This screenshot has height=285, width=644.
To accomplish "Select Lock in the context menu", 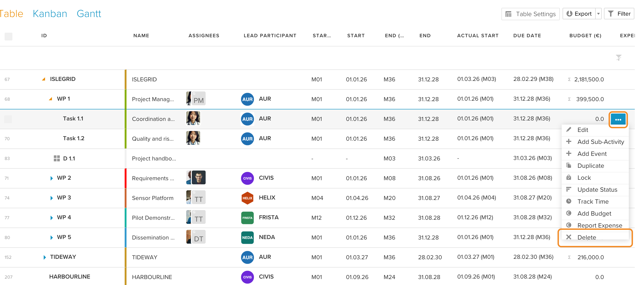I will pyautogui.click(x=595, y=178).
